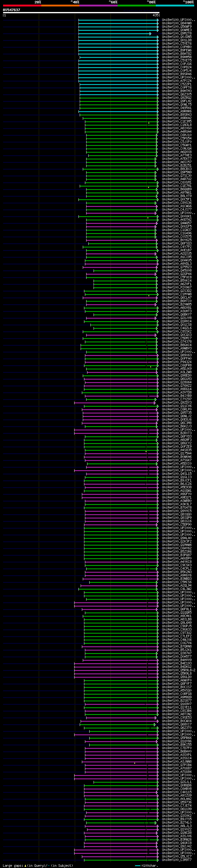Screen dimensions: 197x868
Task: Click the text UniRef100_C7JET4
Action: 177,806
